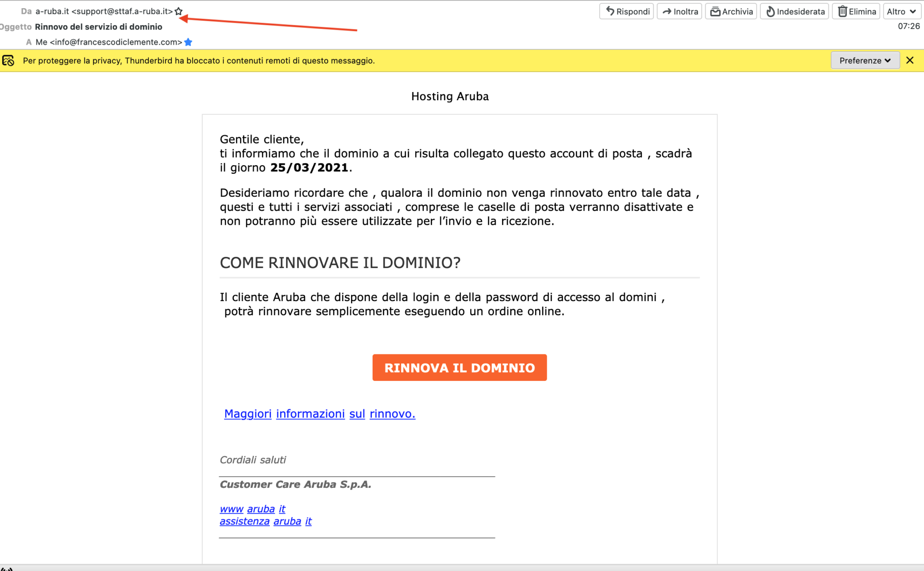This screenshot has height=571, width=924.
Task: Follow the 'assistenza' link in signature
Action: pos(245,521)
